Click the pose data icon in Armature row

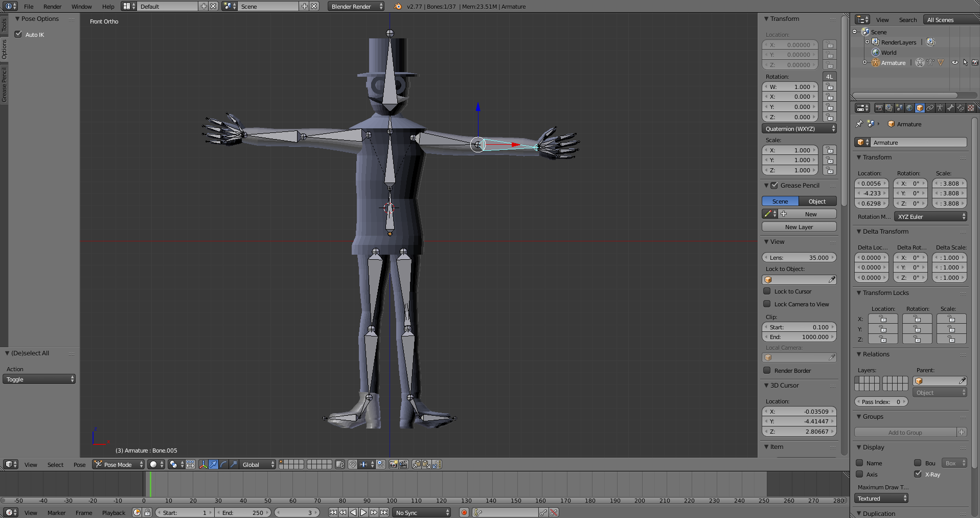click(x=930, y=62)
